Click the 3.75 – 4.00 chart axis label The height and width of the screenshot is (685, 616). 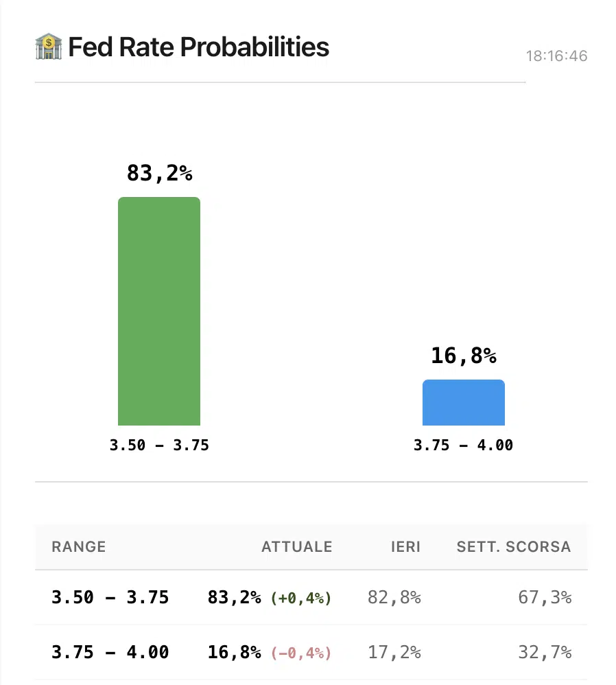pyautogui.click(x=463, y=445)
